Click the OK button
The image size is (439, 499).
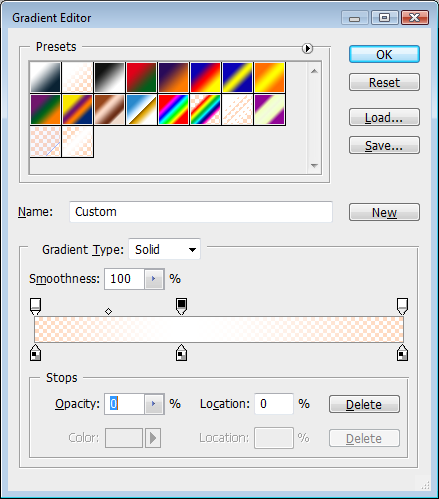pos(384,54)
